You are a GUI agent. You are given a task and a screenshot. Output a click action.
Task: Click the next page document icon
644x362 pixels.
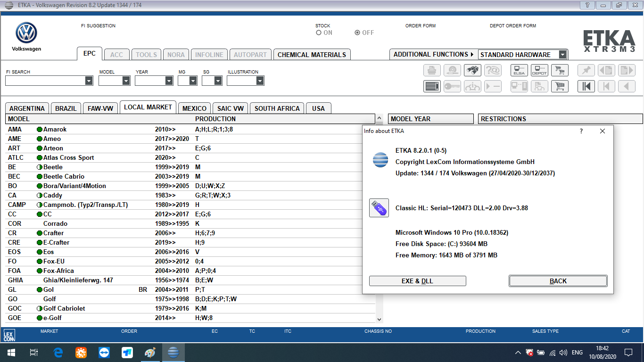(x=627, y=71)
